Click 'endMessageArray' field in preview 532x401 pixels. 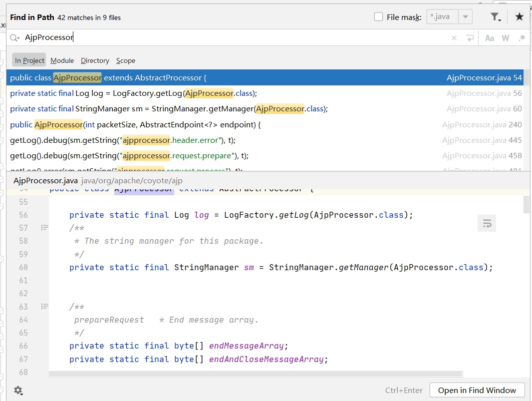247,346
